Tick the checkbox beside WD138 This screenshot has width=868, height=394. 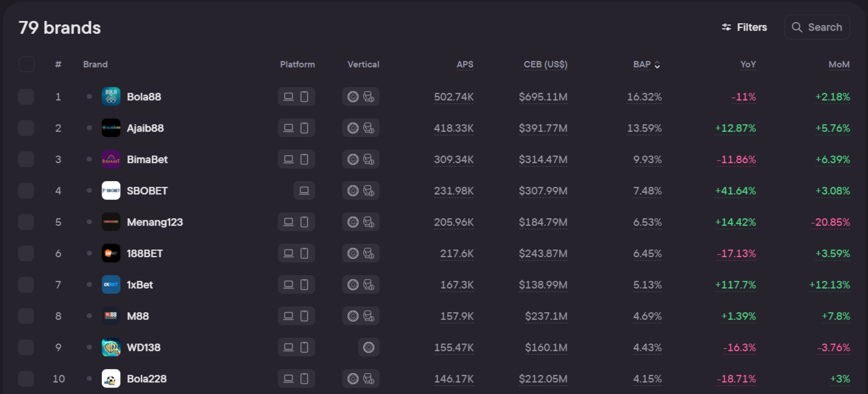pos(26,347)
